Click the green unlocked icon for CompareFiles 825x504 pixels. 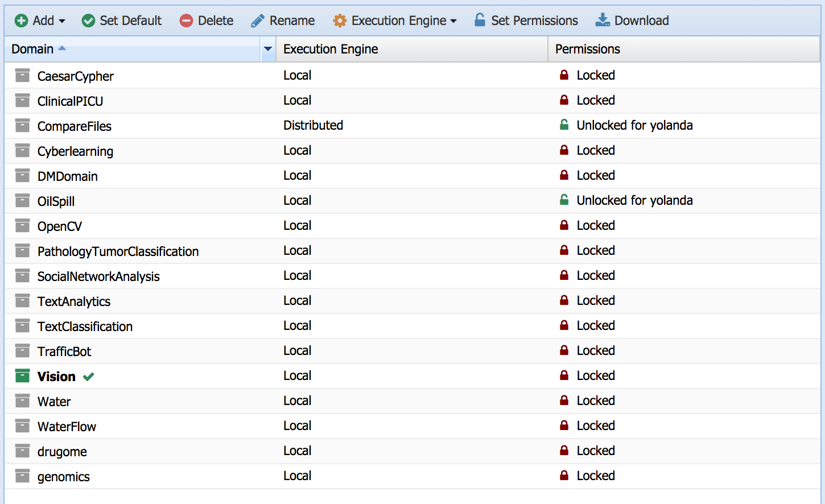[x=564, y=125]
